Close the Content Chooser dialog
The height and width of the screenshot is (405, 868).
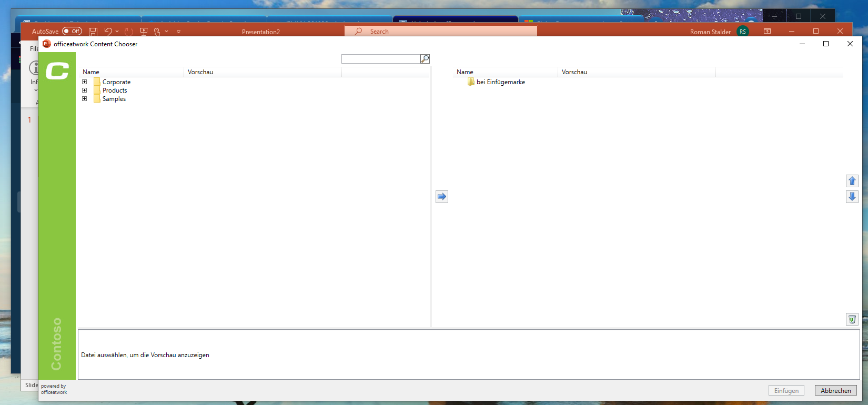point(850,44)
